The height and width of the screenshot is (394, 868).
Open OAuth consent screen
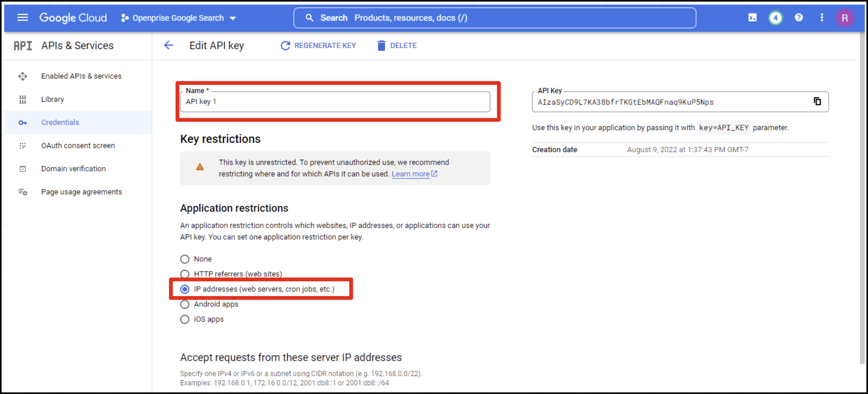[x=78, y=146]
